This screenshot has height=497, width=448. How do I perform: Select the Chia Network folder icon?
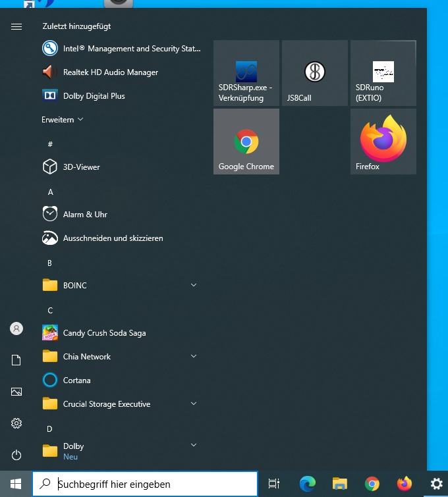coord(50,356)
